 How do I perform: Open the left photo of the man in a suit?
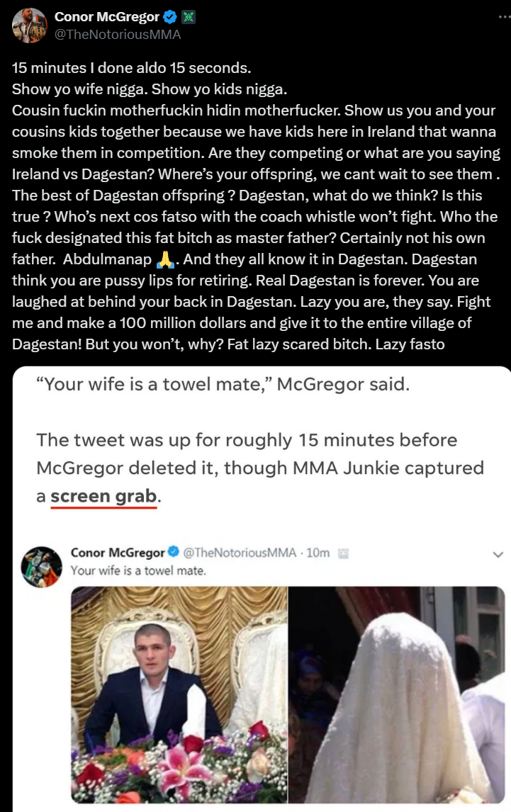179,694
